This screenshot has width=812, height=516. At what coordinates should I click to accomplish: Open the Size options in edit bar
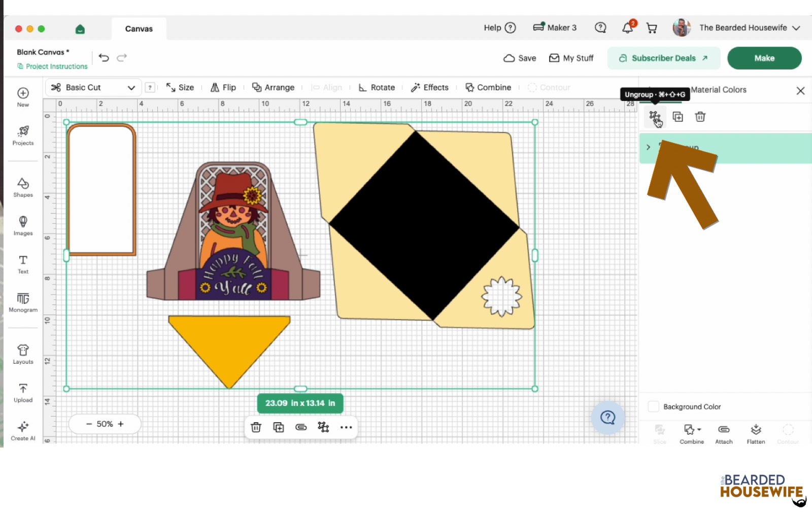tap(180, 87)
